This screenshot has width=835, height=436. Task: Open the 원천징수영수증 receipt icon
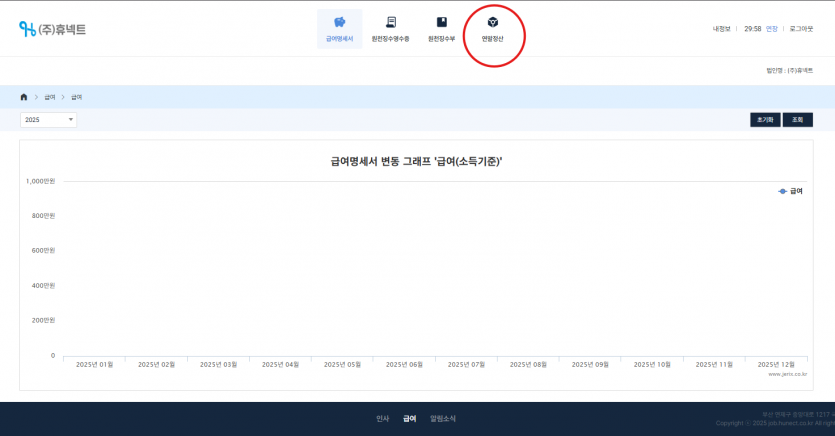[390, 22]
